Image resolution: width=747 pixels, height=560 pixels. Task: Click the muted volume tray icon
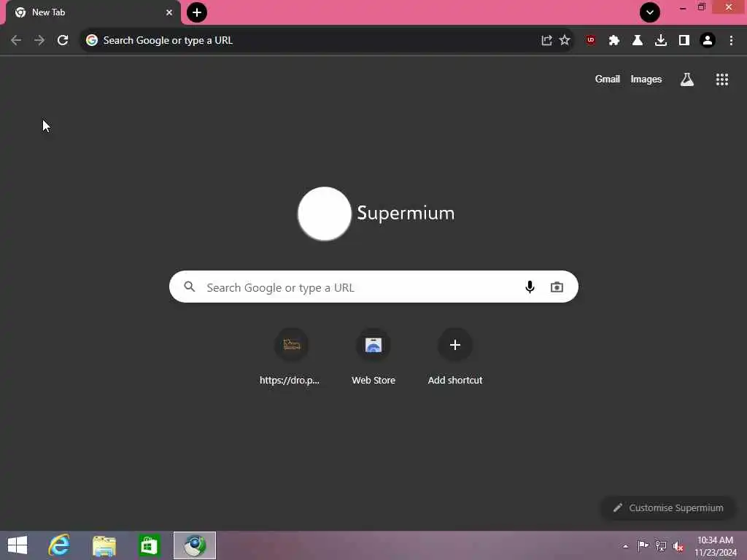pos(678,547)
